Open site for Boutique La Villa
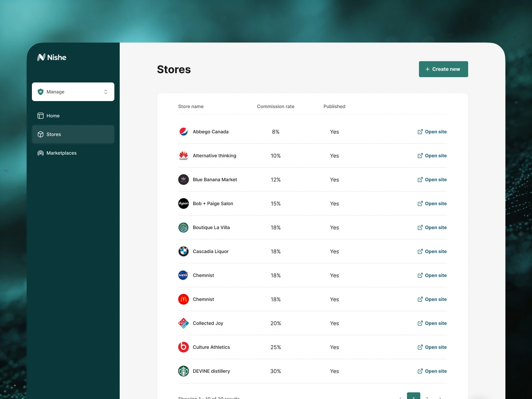532x399 pixels. [432, 227]
